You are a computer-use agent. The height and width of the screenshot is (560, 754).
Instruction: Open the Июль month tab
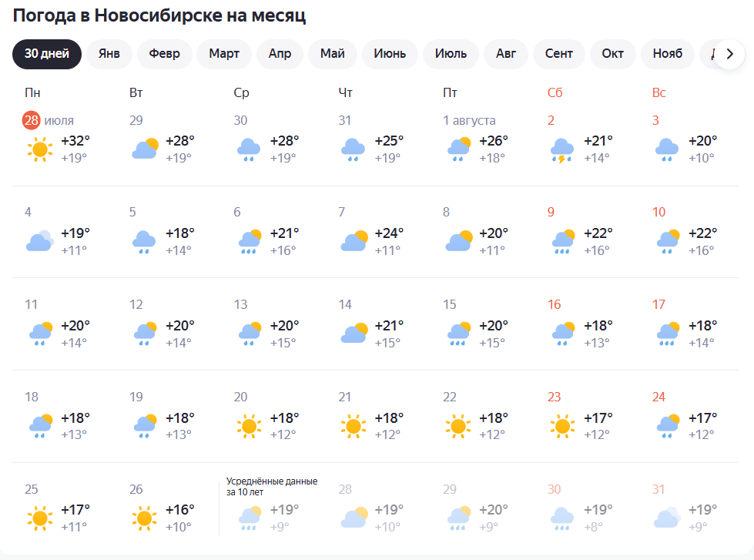451,54
